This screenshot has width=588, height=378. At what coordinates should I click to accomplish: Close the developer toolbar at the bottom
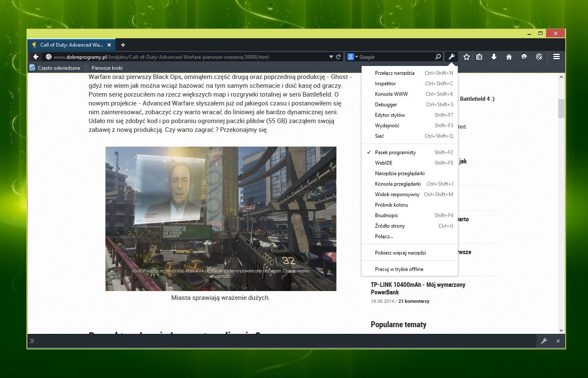click(558, 341)
